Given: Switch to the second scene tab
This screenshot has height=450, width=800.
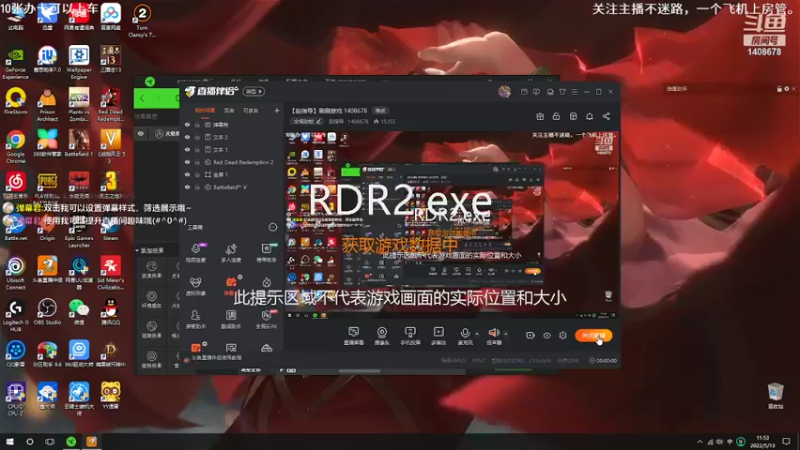Looking at the screenshot, I should [229, 110].
